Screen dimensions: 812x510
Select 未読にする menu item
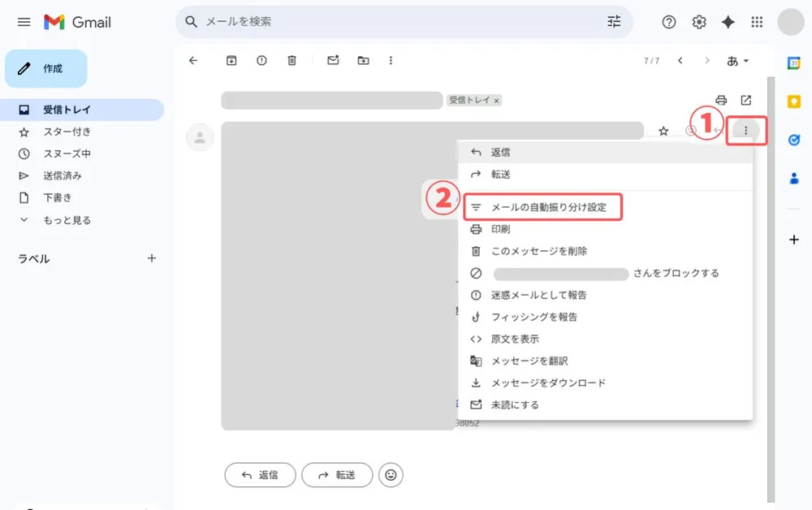pyautogui.click(x=606, y=405)
